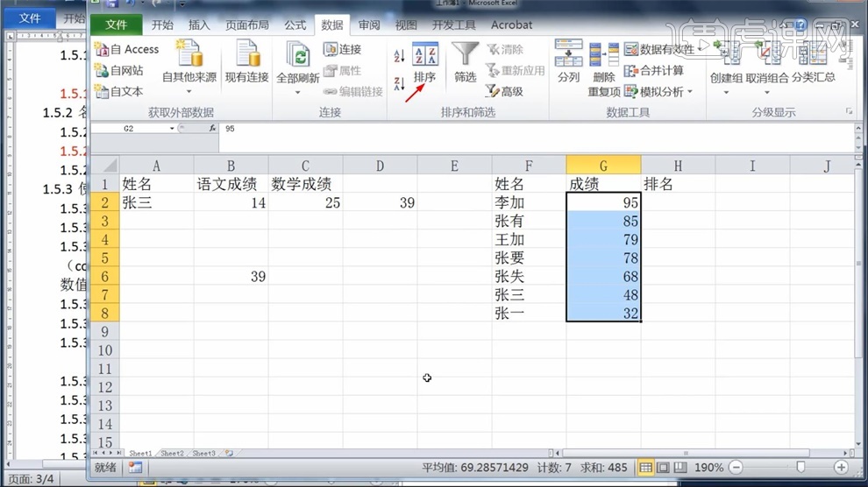Screen dimensions: 868x487
Task: Select column H header
Action: (678, 166)
